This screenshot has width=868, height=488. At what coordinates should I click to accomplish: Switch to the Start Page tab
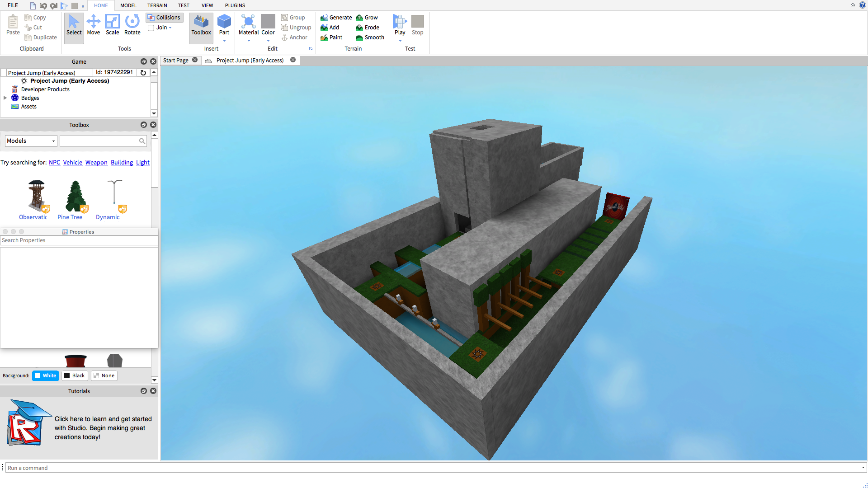pos(175,61)
